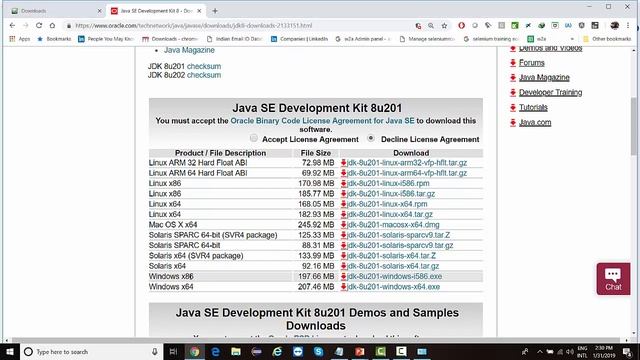
Task: Open Java Magazine bullet link
Action: (x=189, y=50)
